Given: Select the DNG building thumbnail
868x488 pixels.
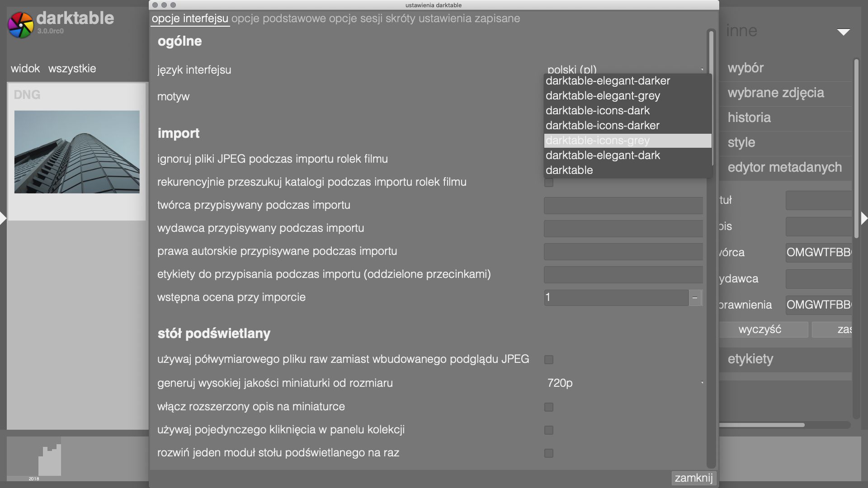Looking at the screenshot, I should pos(77,152).
